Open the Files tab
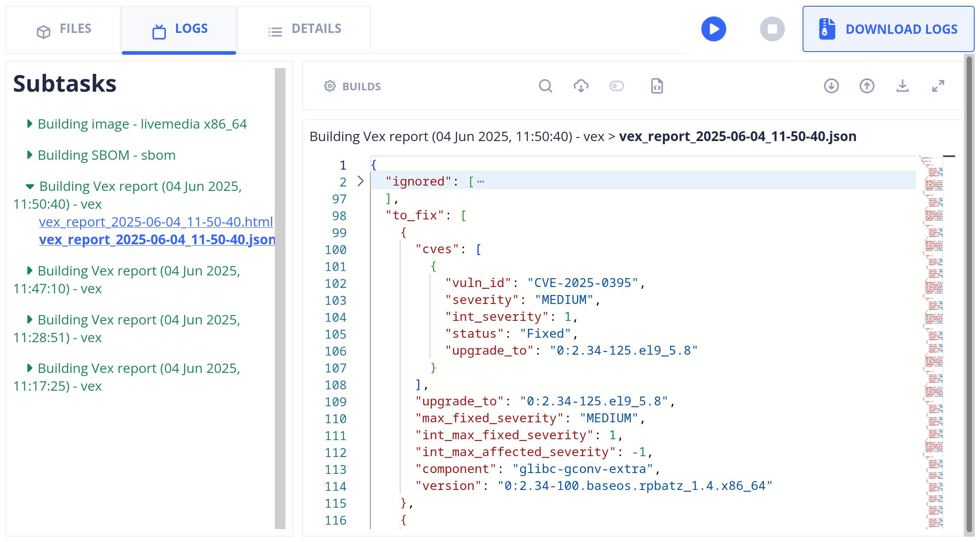The height and width of the screenshot is (542, 980). point(63,30)
